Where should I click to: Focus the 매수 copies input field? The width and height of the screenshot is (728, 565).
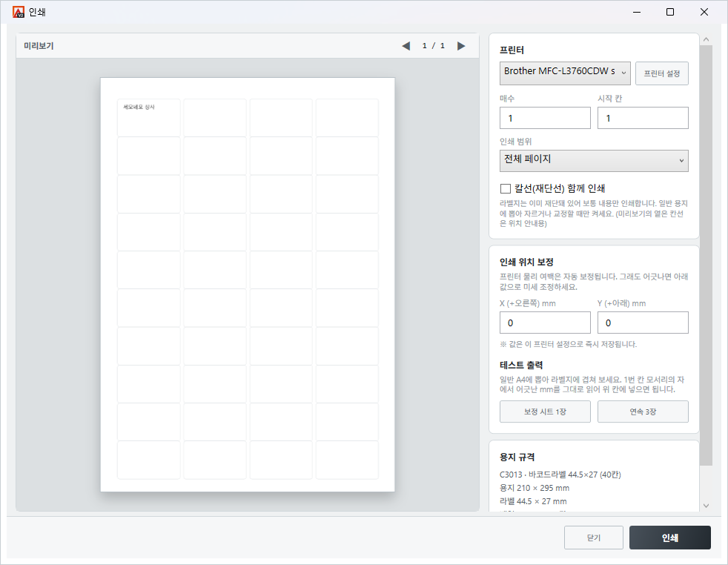pyautogui.click(x=545, y=118)
